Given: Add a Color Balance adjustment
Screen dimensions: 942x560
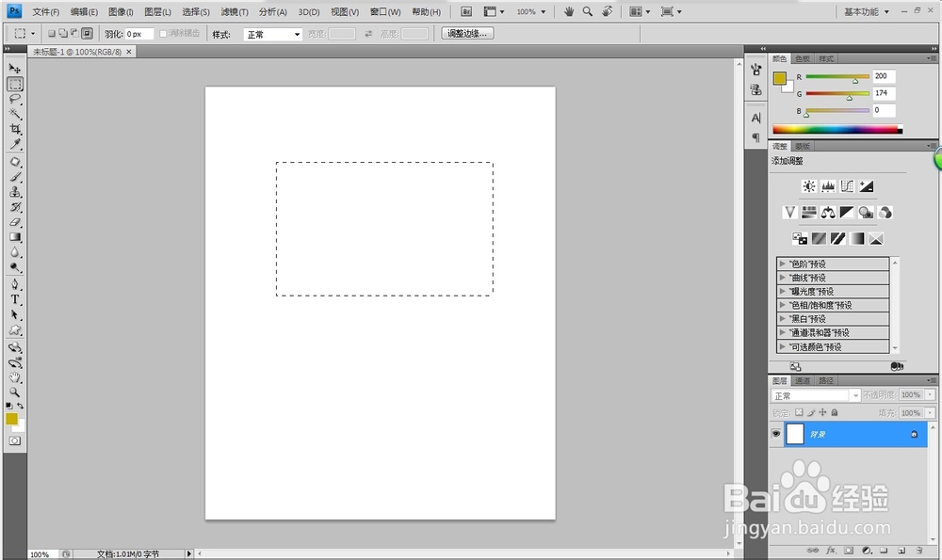Looking at the screenshot, I should 828,213.
